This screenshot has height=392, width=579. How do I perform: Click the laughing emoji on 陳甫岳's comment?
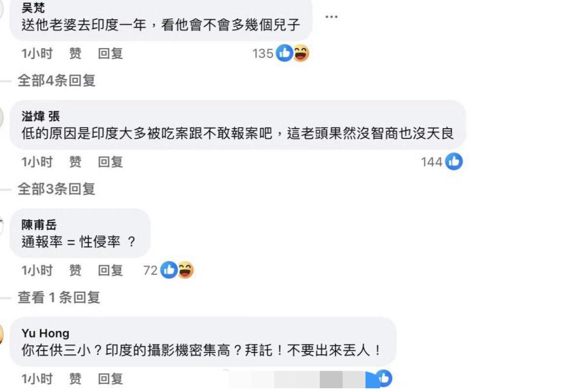[x=185, y=270]
